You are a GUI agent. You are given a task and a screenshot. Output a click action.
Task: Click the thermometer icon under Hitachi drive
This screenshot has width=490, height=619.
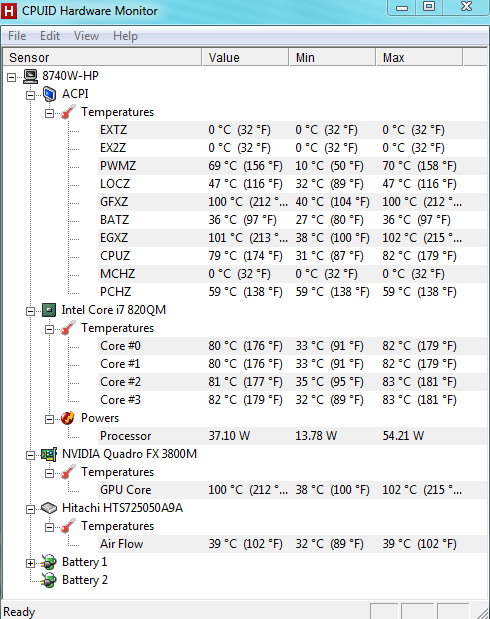[68, 526]
